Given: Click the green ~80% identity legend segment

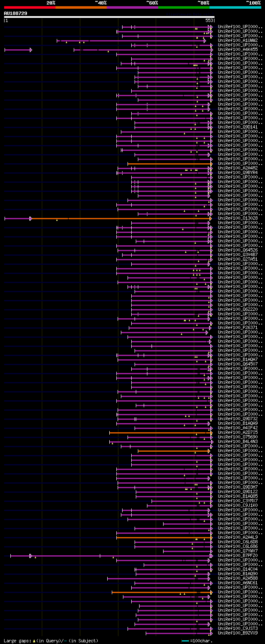Looking at the screenshot, I should click(x=184, y=7).
